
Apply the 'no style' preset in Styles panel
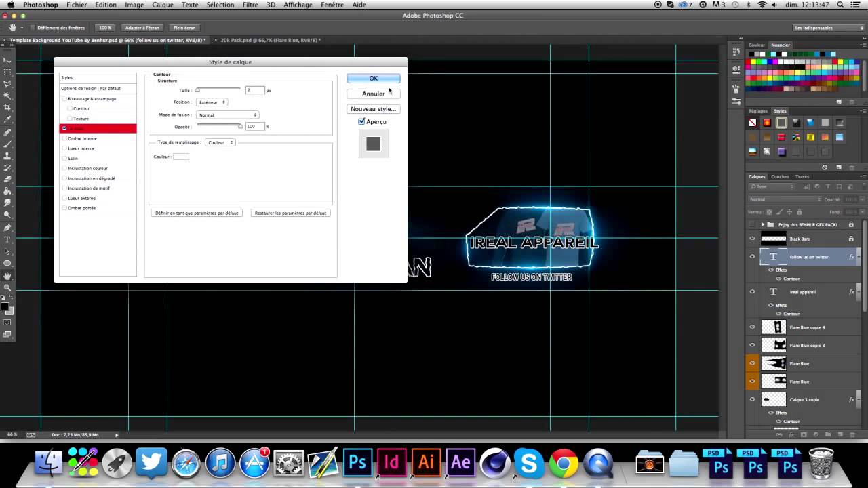tap(753, 123)
